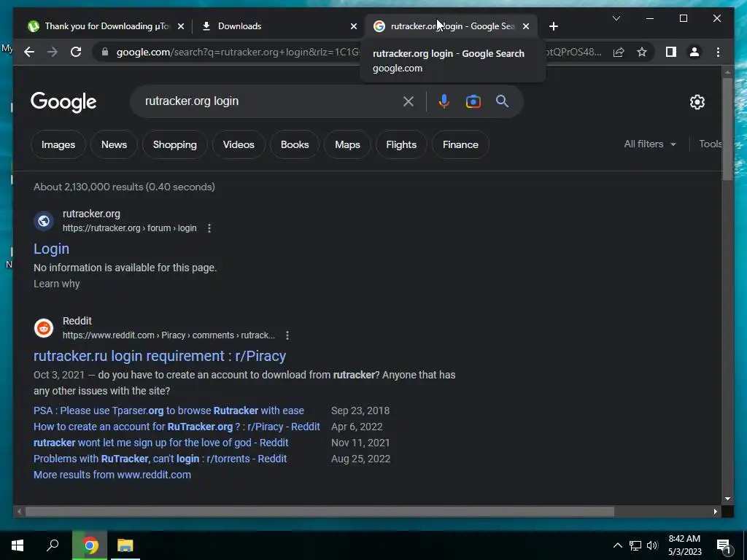Click the Learn why link
Screen dimensions: 747x560
coord(57,284)
